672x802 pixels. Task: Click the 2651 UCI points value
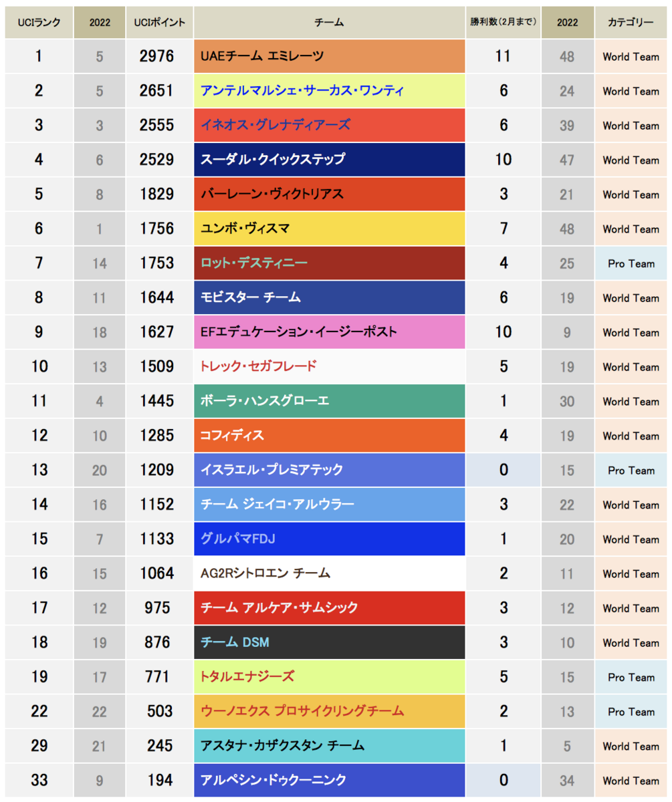coord(156,91)
